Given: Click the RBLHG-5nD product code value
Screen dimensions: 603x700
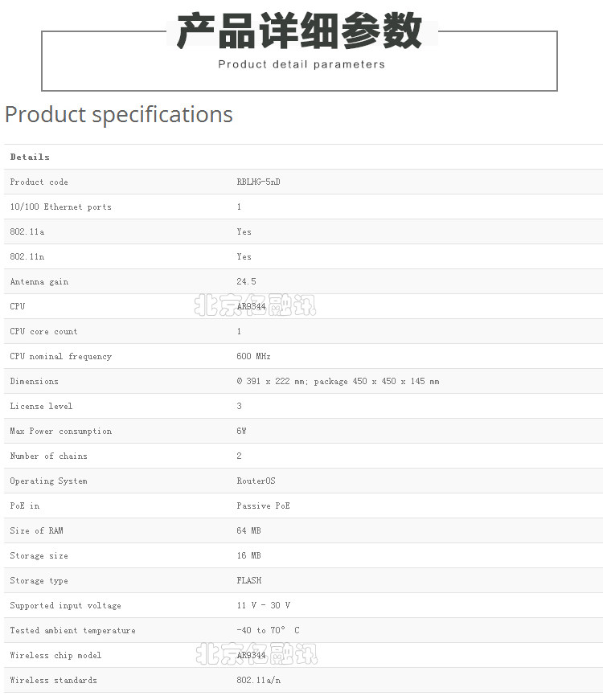Looking at the screenshot, I should coord(258,182).
